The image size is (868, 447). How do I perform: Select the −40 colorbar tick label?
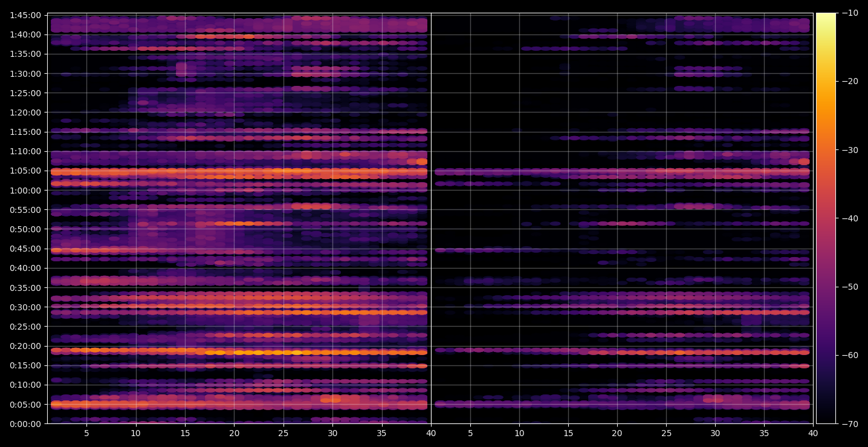(850, 218)
